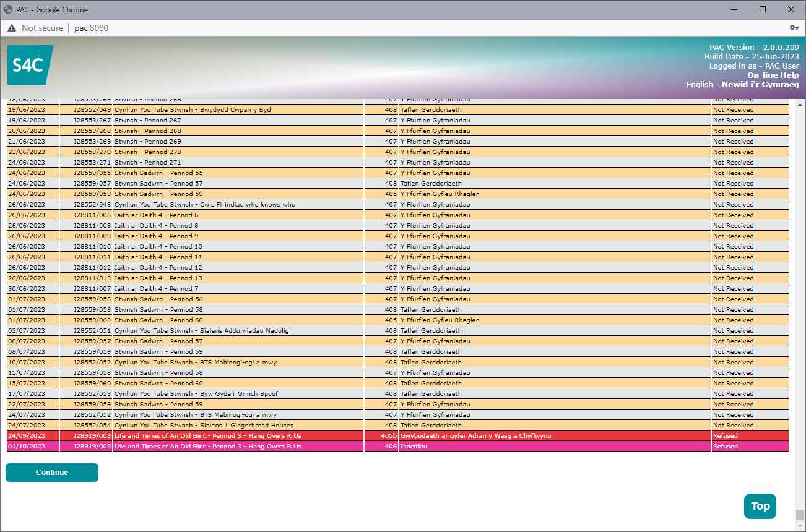Click programme code I28811/013
Image resolution: width=806 pixels, height=532 pixels.
point(92,278)
